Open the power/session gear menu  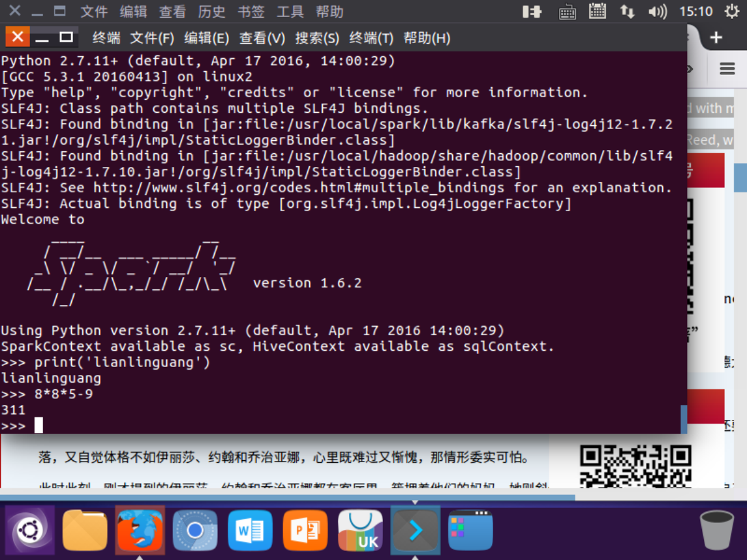pyautogui.click(x=732, y=11)
